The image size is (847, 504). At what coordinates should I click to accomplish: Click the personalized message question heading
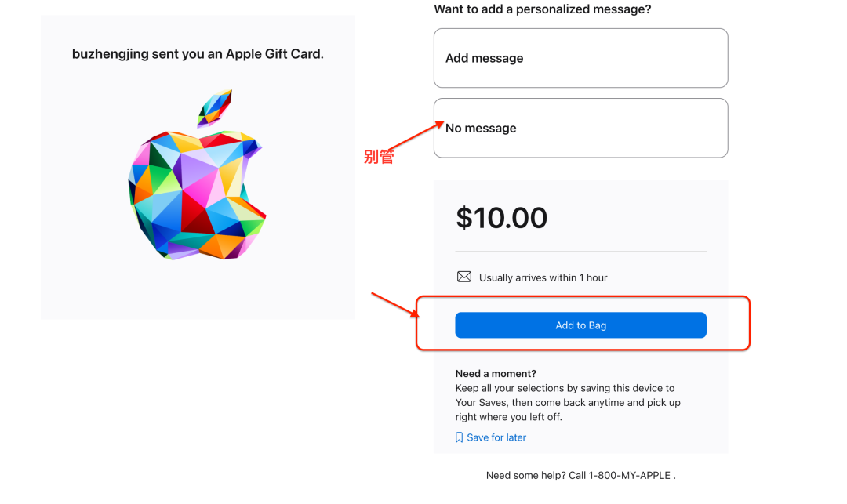pos(543,9)
